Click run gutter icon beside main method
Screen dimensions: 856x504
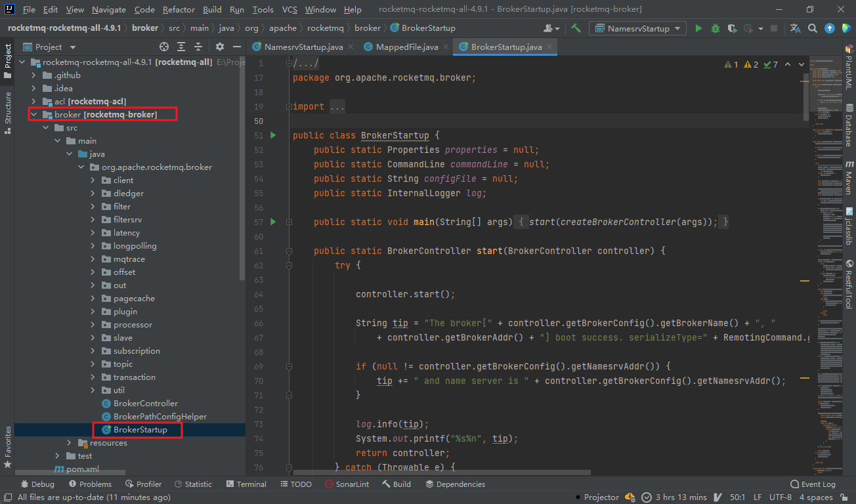tap(274, 222)
